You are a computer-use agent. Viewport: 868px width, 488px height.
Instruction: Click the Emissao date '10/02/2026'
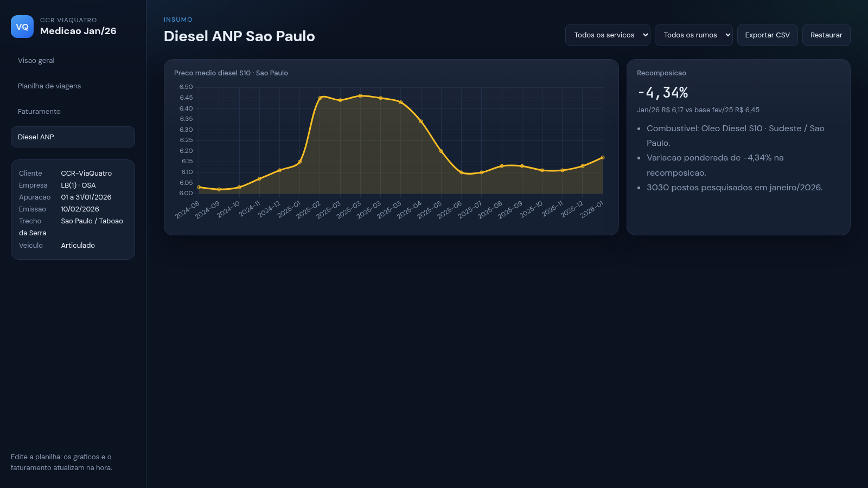pos(80,209)
